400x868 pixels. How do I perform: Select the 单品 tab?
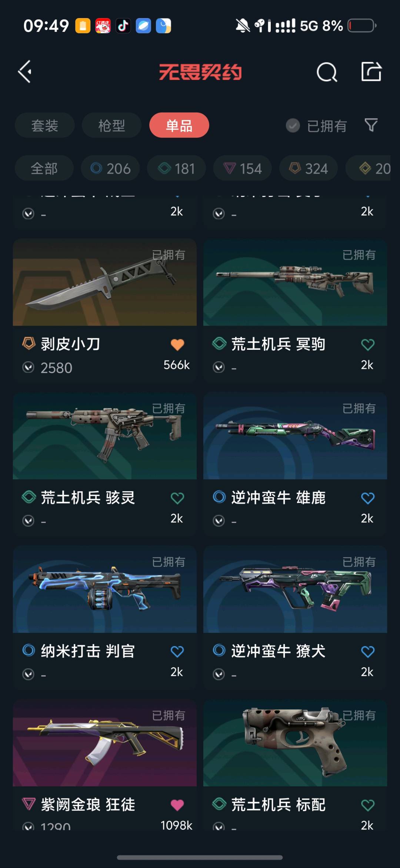point(179,125)
